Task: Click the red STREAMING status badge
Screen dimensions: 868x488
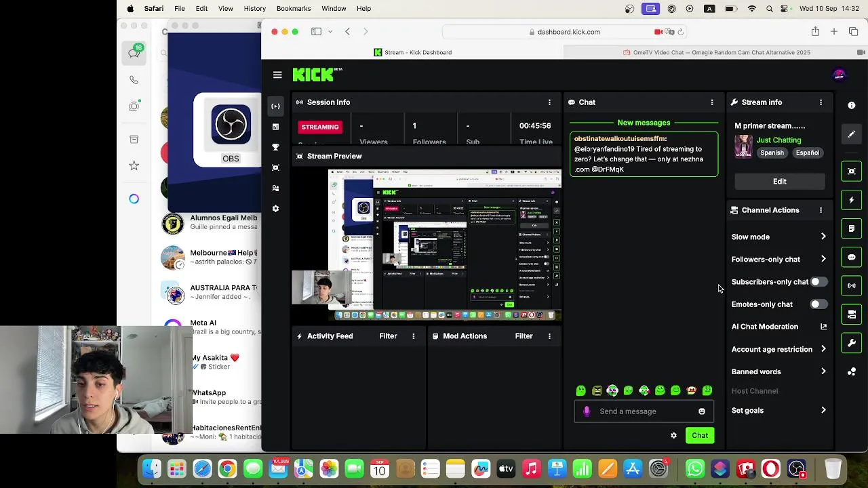Action: pos(320,127)
